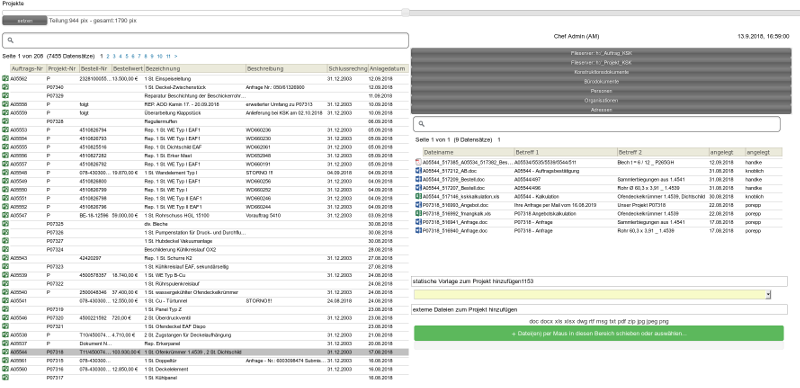Screen dimensions: 800x388
Task: Click the green icon of row P07325
Action: click(6, 224)
